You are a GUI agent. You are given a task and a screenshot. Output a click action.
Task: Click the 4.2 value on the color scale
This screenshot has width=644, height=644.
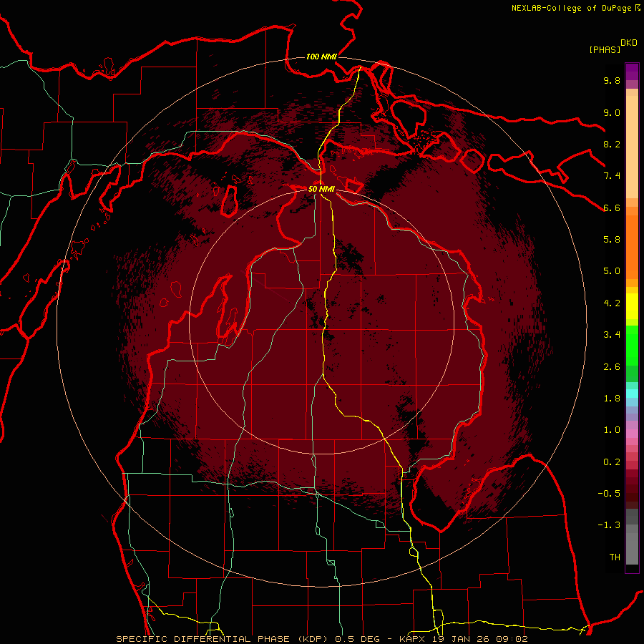point(612,303)
